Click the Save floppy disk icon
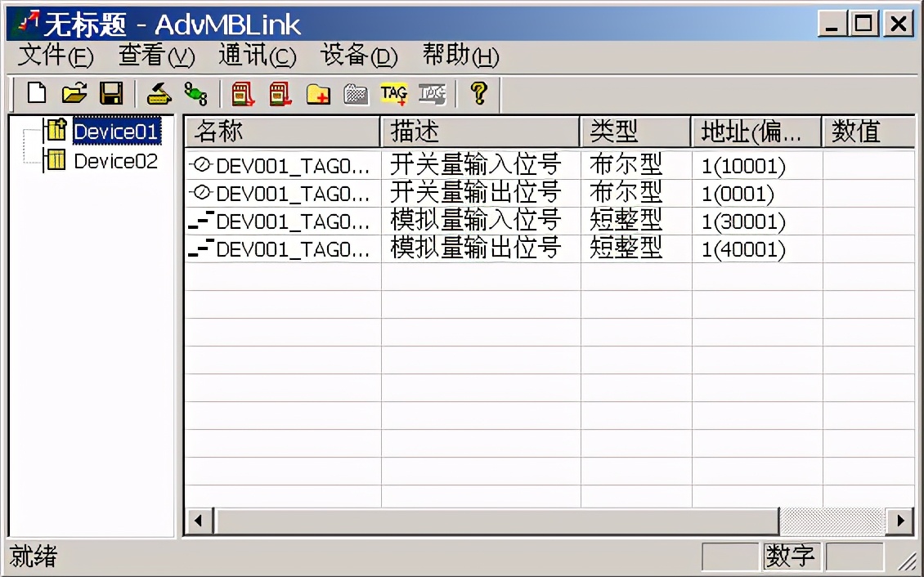 pos(111,93)
